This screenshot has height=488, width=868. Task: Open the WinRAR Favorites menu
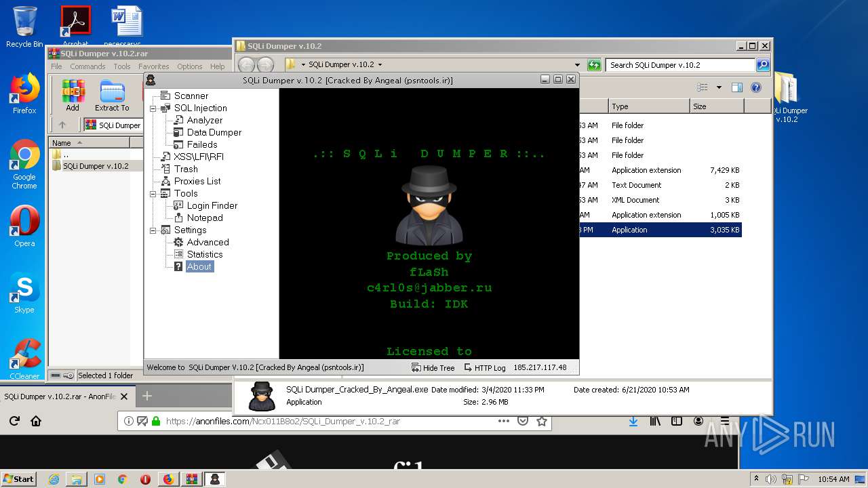coord(154,66)
